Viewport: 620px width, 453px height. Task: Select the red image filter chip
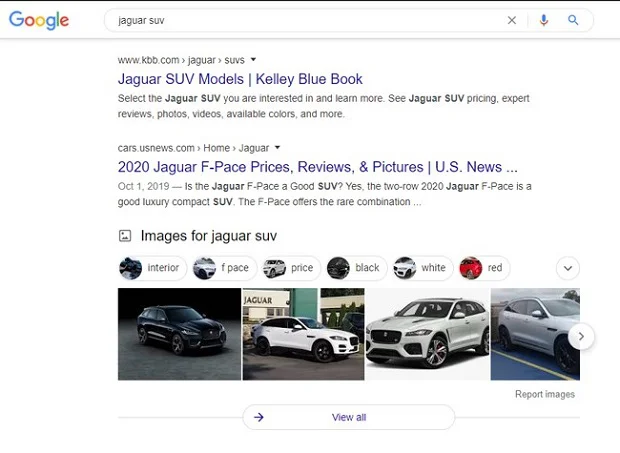pos(484,268)
